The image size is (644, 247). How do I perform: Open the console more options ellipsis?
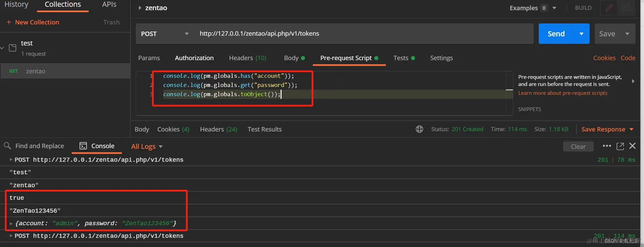(x=607, y=146)
